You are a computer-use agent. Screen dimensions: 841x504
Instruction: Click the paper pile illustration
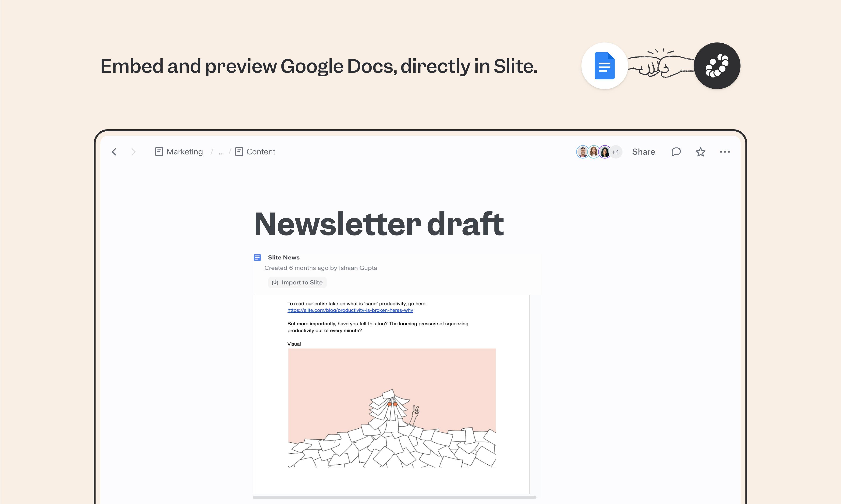392,408
